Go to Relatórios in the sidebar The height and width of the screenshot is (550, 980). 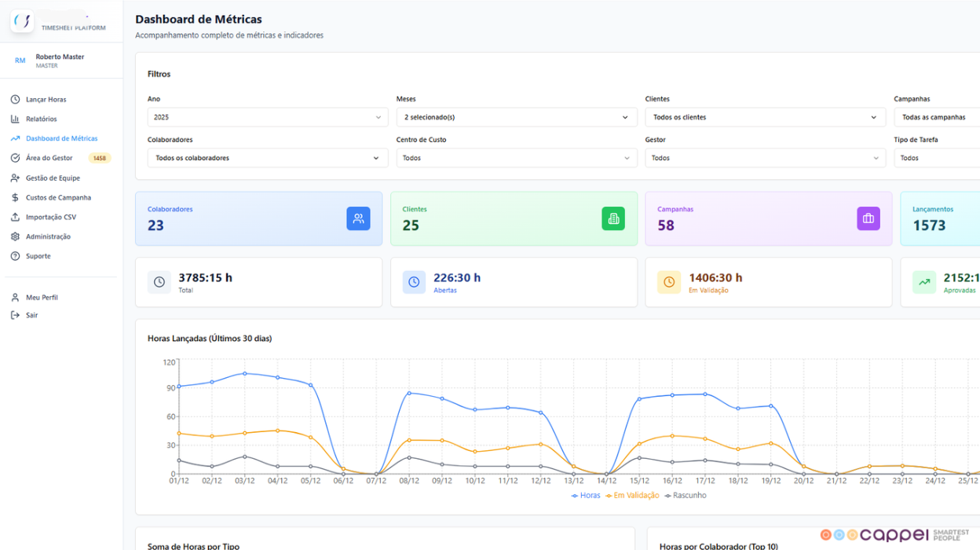point(41,119)
